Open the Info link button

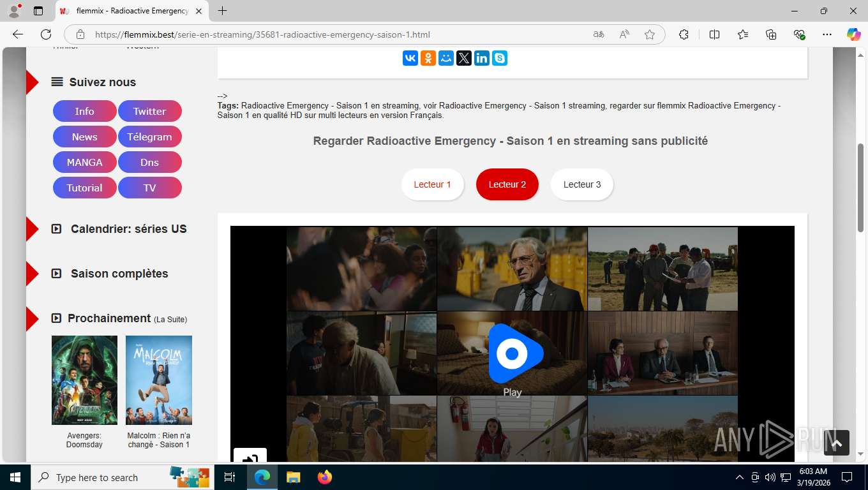(x=85, y=111)
